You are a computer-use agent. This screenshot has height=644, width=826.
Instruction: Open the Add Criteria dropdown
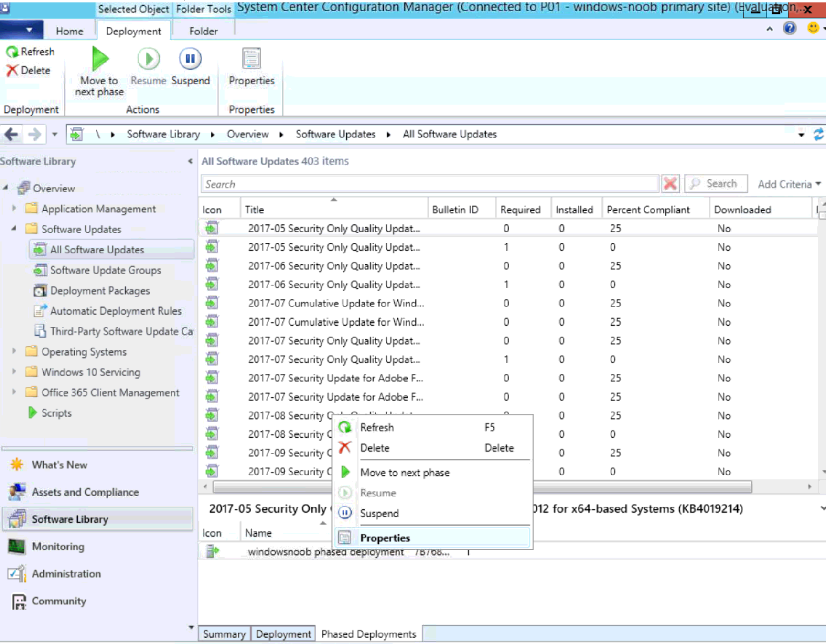(789, 184)
